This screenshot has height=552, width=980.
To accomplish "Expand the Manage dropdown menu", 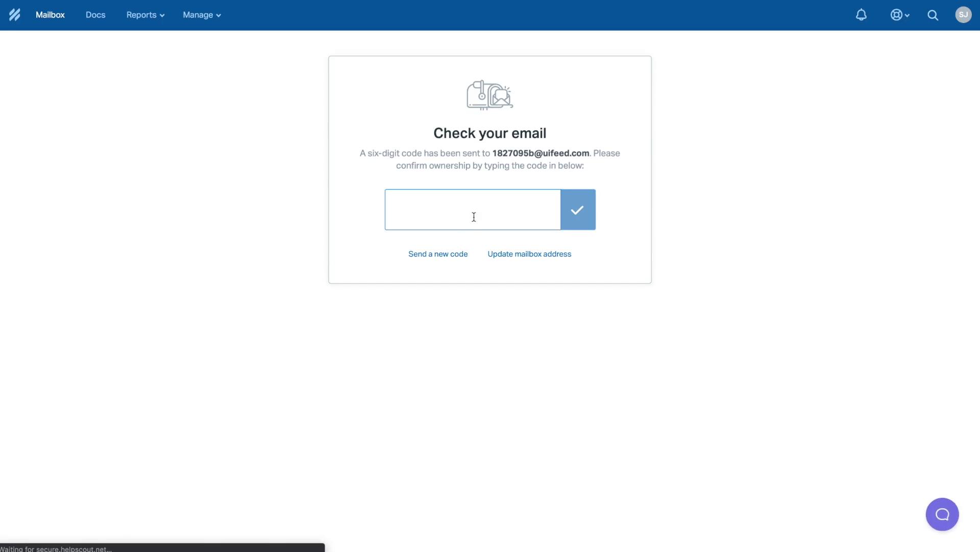I will pyautogui.click(x=201, y=15).
